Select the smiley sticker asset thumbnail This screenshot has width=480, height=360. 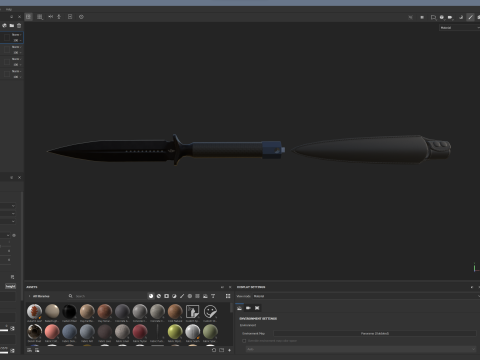[x=210, y=311]
